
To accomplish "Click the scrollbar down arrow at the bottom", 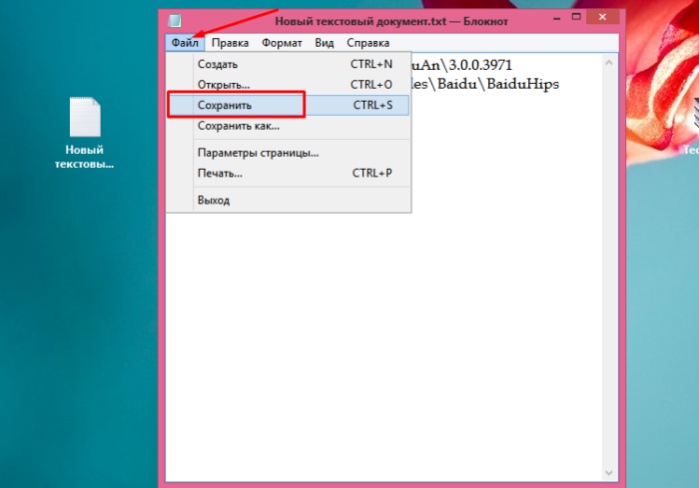I will click(609, 473).
